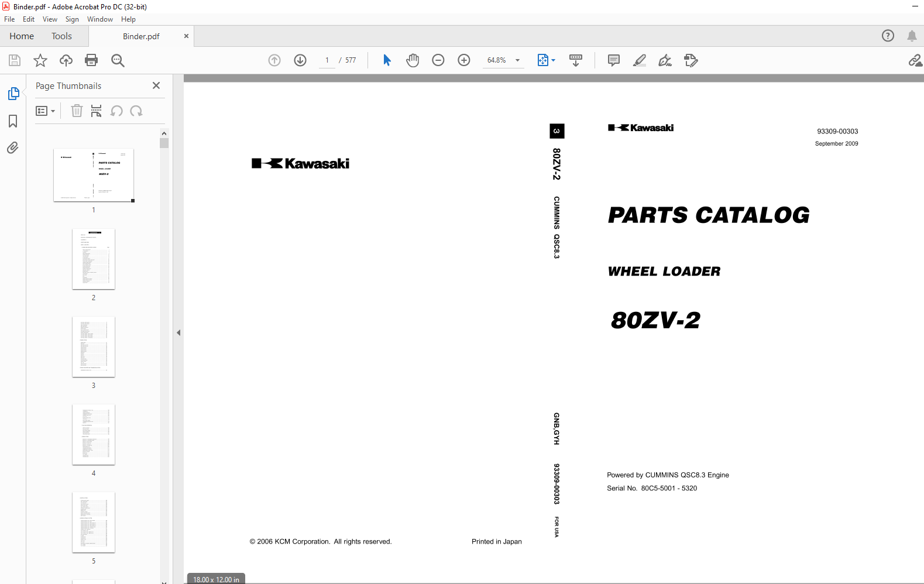The width and height of the screenshot is (924, 584).
Task: Open the Attachments paperclip panel
Action: pos(13,147)
